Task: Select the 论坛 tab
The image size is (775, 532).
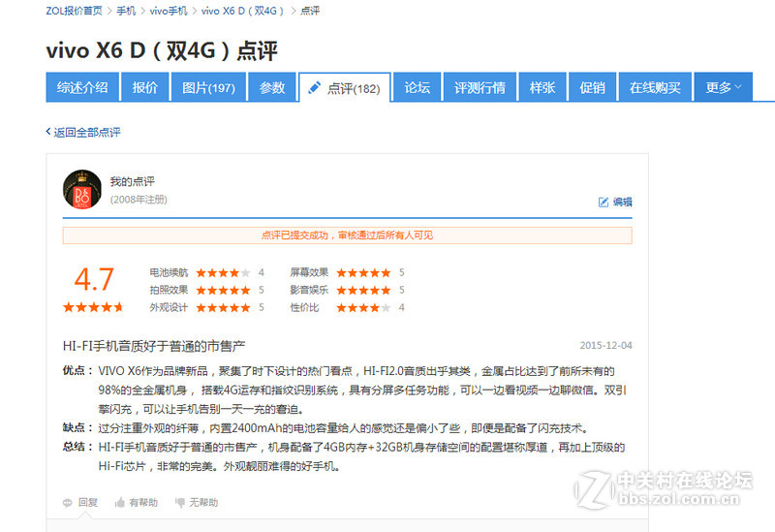Action: tap(417, 87)
